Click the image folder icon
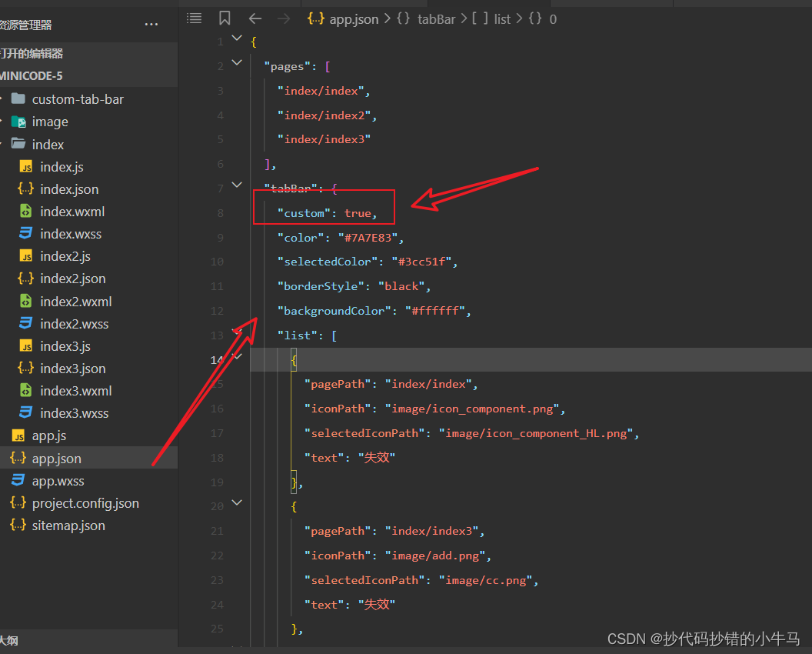 point(18,122)
